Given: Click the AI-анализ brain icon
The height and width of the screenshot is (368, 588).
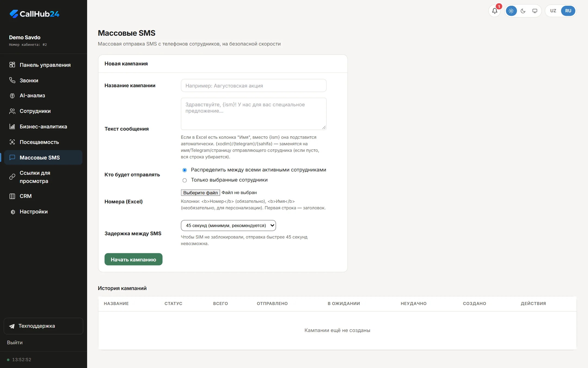Looking at the screenshot, I should pos(12,96).
